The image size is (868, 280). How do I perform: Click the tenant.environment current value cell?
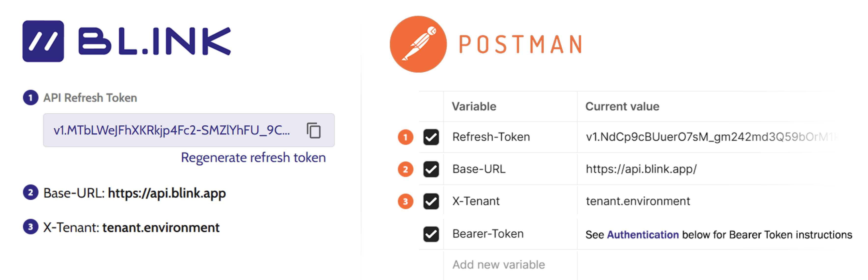coord(638,201)
